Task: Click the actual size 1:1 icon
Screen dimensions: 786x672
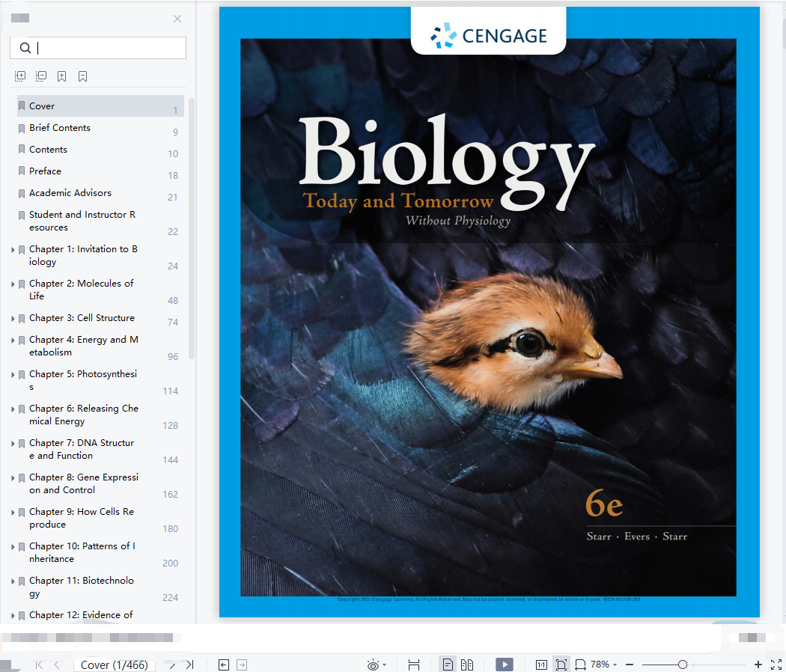Action: pyautogui.click(x=541, y=665)
